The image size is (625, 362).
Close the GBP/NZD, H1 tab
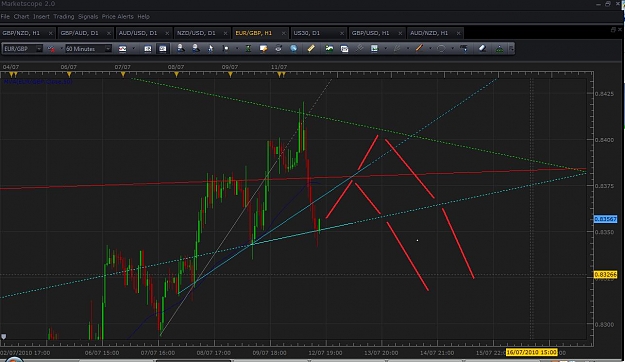click(50, 33)
